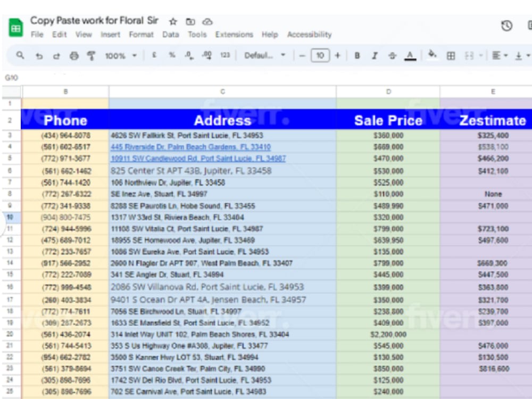Click the merge cells icon

click(469, 56)
